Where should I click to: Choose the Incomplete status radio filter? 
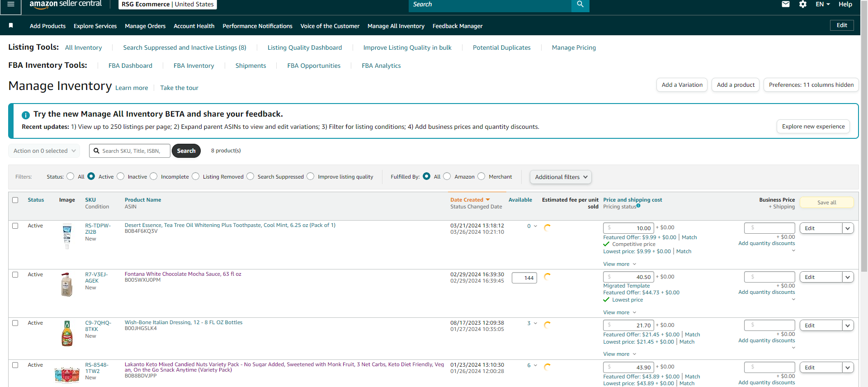coord(154,176)
